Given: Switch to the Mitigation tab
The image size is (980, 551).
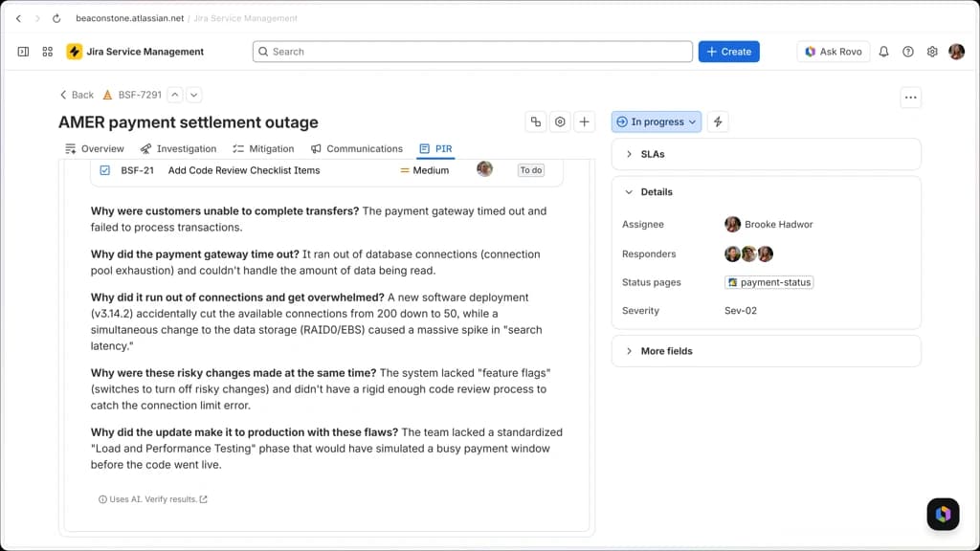Looking at the screenshot, I should pyautogui.click(x=263, y=148).
